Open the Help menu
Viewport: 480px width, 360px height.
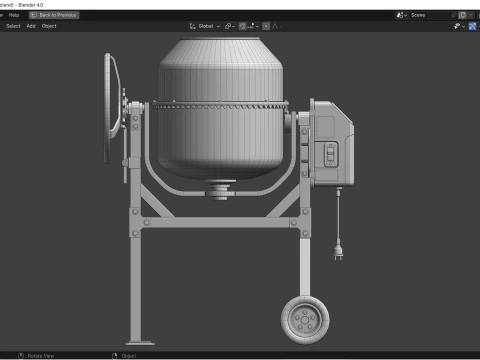click(x=14, y=15)
